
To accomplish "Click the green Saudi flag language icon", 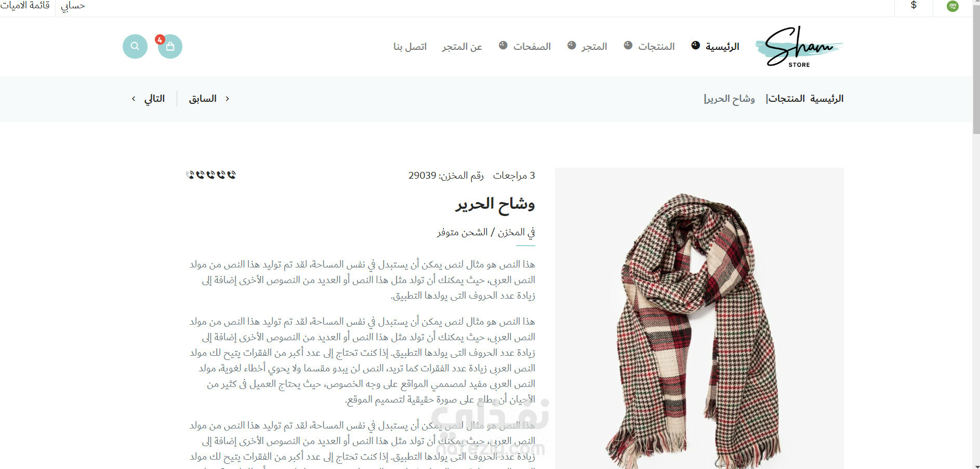I will tap(952, 6).
